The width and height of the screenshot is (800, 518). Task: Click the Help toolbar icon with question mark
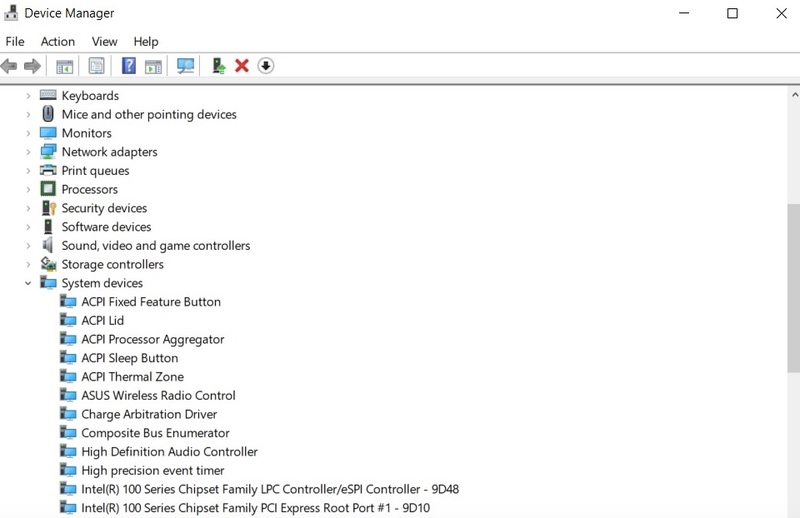[x=128, y=66]
